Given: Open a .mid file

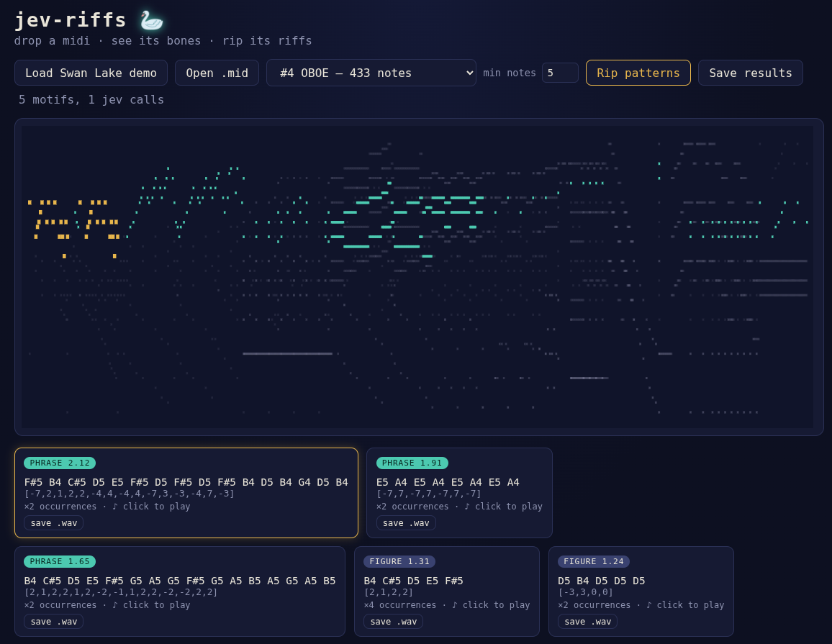Looking at the screenshot, I should [x=217, y=73].
